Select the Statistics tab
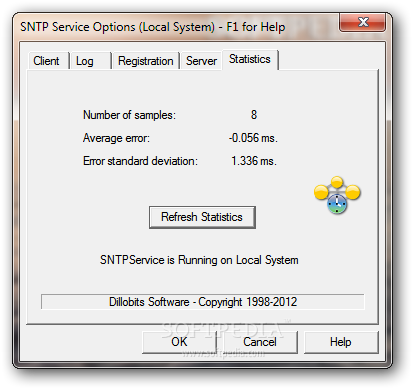Viewport: 413px width, 389px height. (250, 60)
